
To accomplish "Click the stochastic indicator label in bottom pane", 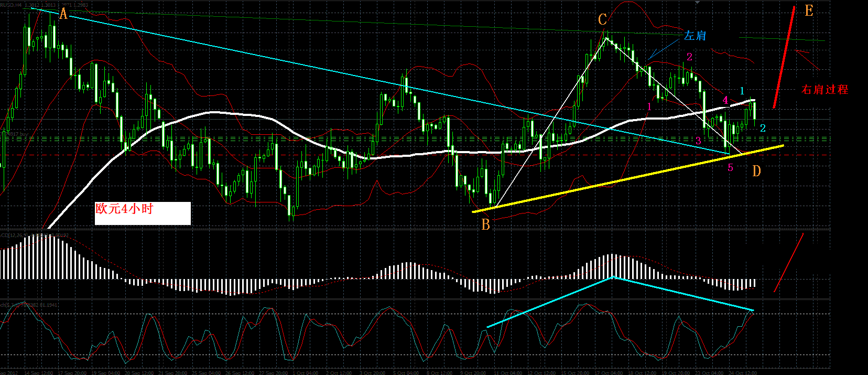I will (30, 305).
